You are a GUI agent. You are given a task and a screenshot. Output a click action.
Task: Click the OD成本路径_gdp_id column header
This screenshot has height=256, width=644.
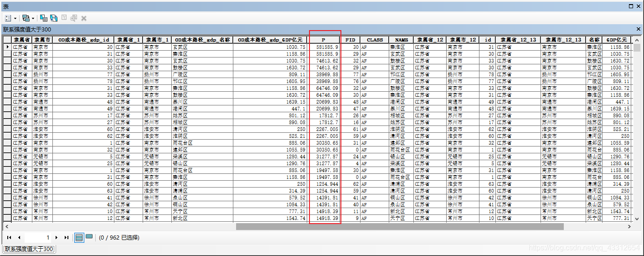pos(83,40)
